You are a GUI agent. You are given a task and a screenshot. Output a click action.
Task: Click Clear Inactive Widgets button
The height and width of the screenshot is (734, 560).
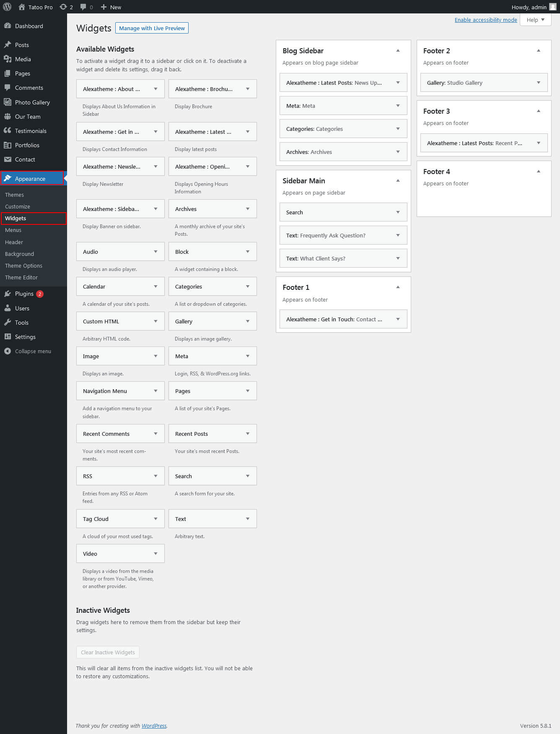(x=108, y=652)
